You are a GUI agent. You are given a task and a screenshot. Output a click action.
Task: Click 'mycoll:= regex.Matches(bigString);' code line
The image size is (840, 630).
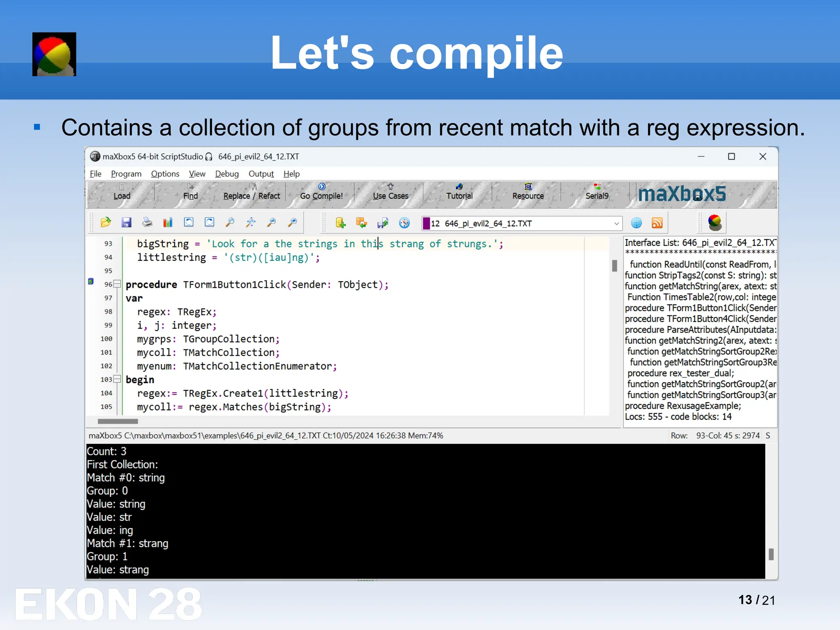234,407
